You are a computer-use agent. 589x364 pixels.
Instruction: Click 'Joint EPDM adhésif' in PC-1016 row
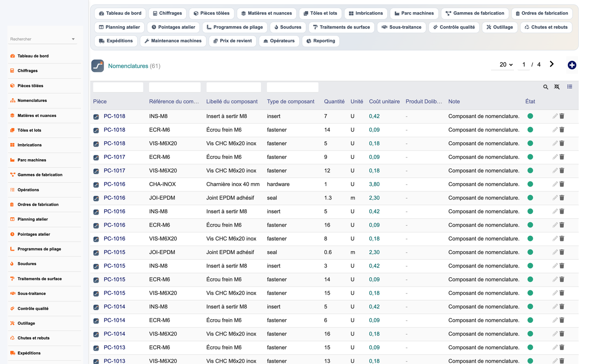point(230,197)
